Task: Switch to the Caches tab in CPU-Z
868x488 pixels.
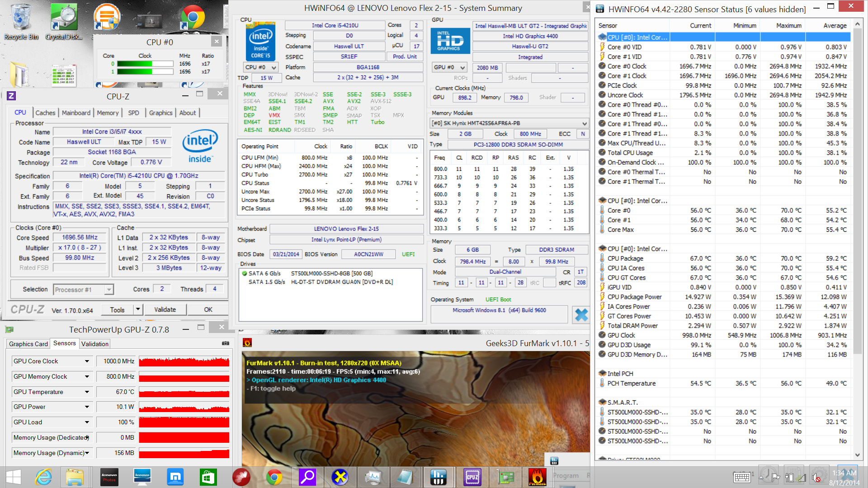Action: [45, 113]
